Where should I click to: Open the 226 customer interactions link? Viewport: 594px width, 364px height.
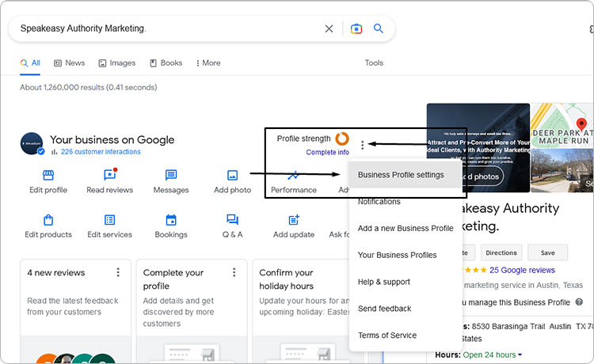click(101, 152)
